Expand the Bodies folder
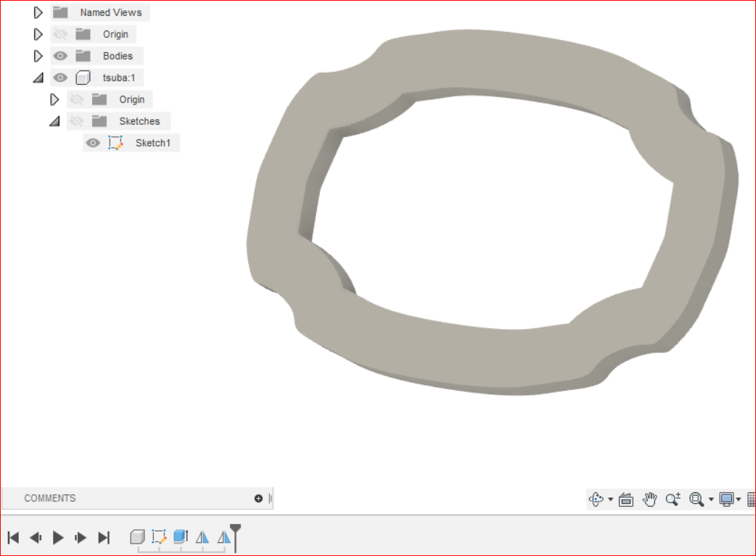Viewport: 756px width, 556px height. pyautogui.click(x=38, y=56)
